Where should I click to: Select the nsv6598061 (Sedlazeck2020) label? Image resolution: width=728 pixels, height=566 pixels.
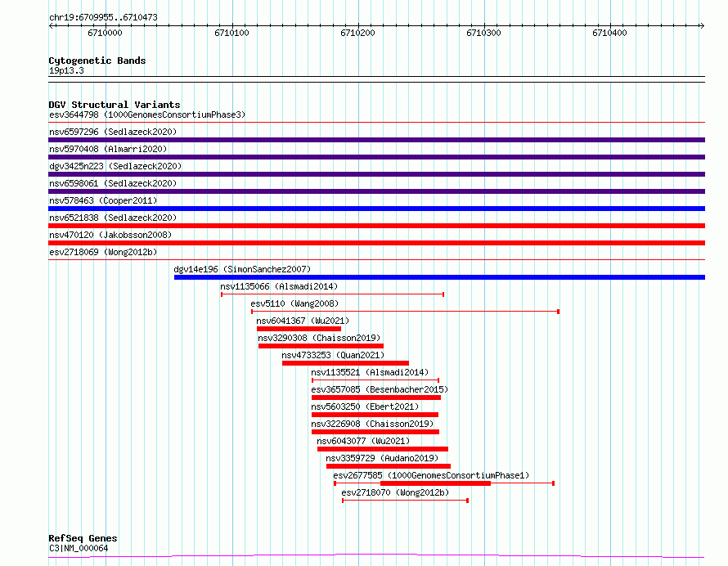(113, 183)
